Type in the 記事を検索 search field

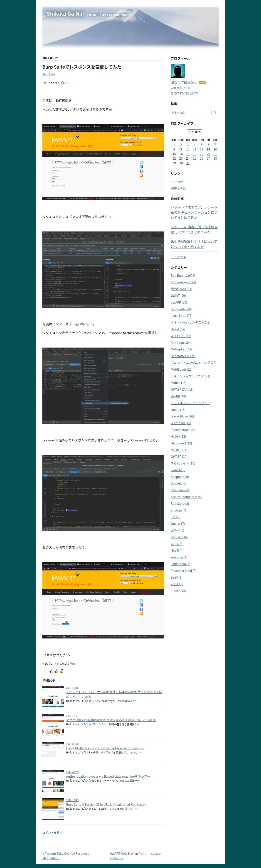click(191, 113)
